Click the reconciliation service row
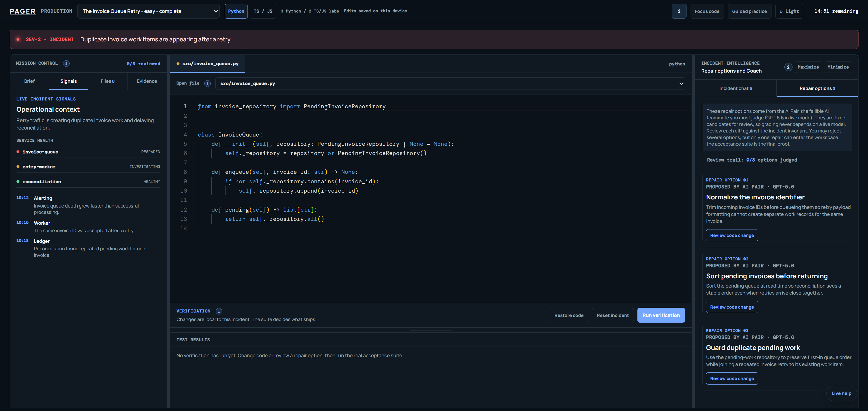Screen dimensions: 868x411 [88, 182]
